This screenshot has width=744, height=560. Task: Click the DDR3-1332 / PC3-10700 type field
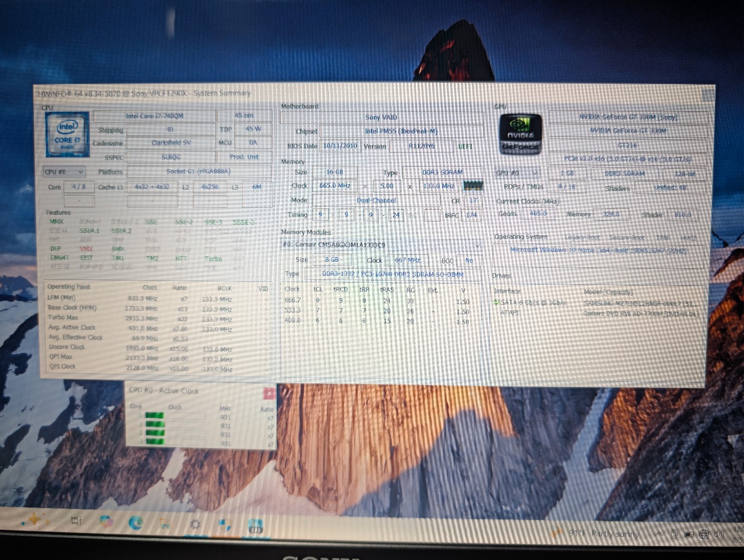tap(392, 274)
